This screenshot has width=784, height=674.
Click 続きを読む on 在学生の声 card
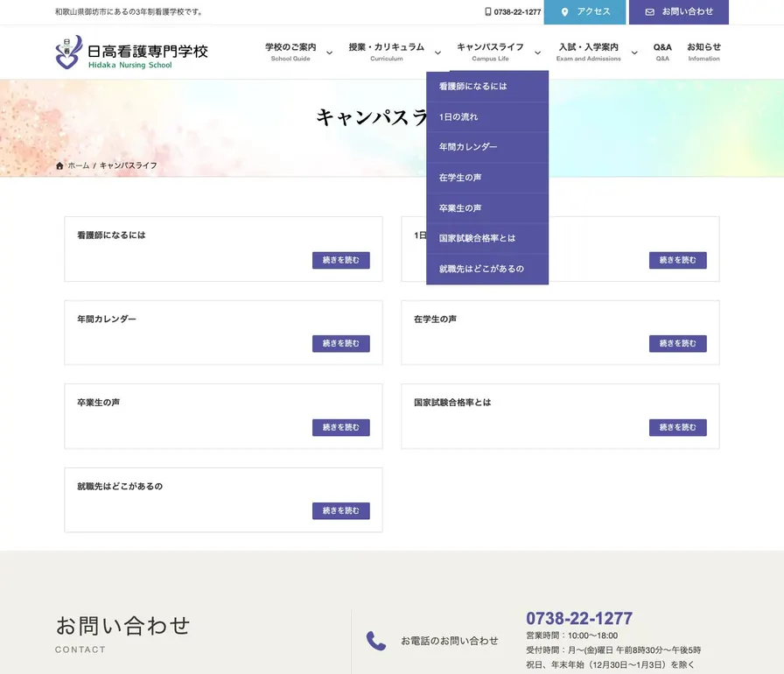[x=678, y=343]
